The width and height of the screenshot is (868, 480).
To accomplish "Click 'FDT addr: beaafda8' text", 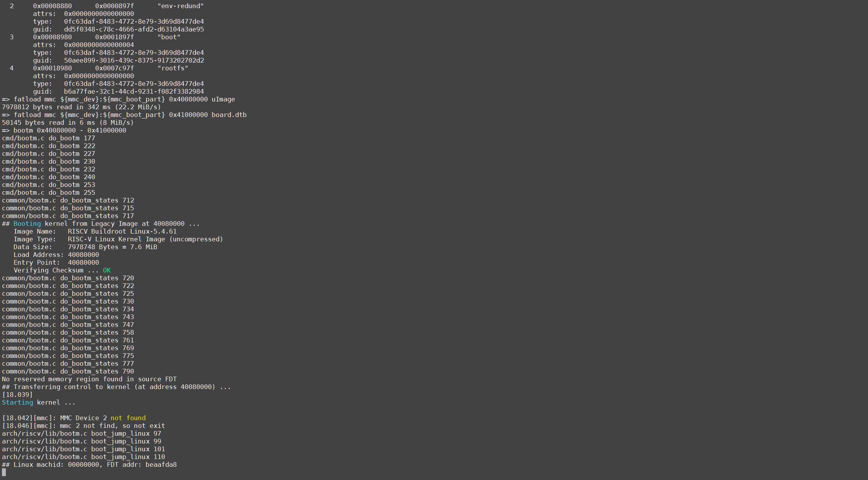I will [141, 464].
